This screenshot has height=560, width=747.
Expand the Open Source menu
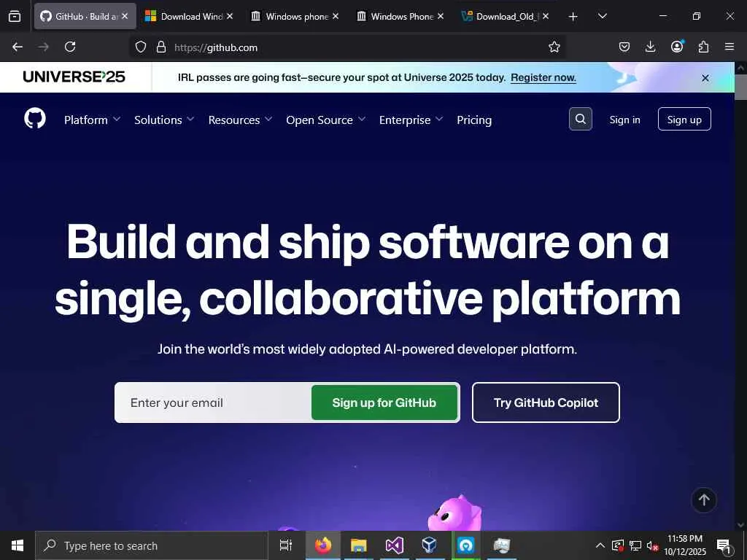click(x=326, y=120)
